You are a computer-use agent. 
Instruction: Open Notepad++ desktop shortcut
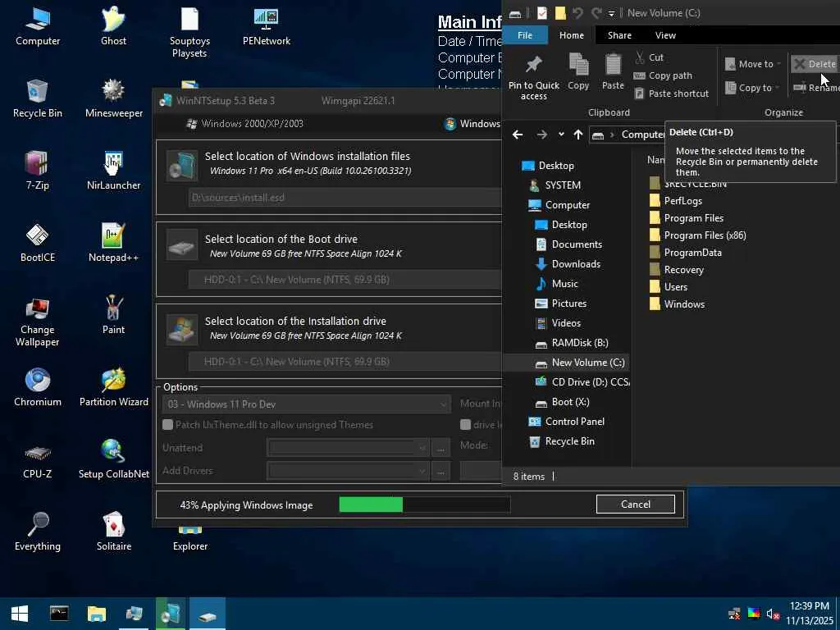113,244
